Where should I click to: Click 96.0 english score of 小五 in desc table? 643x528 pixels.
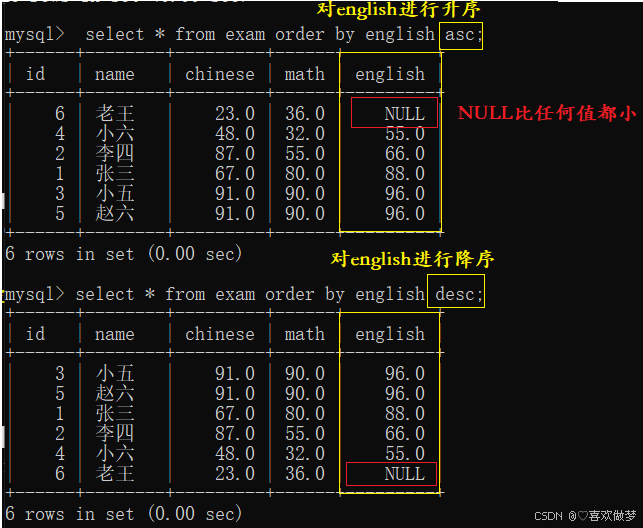click(405, 373)
